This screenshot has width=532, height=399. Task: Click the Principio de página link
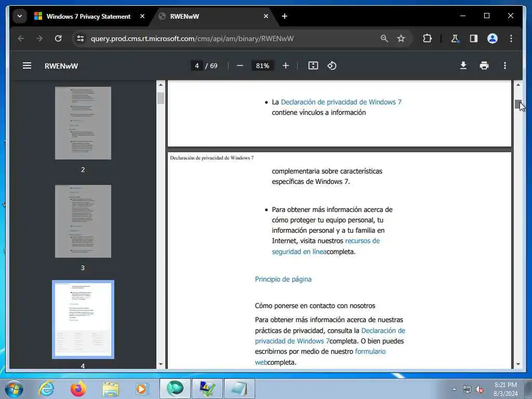[283, 279]
